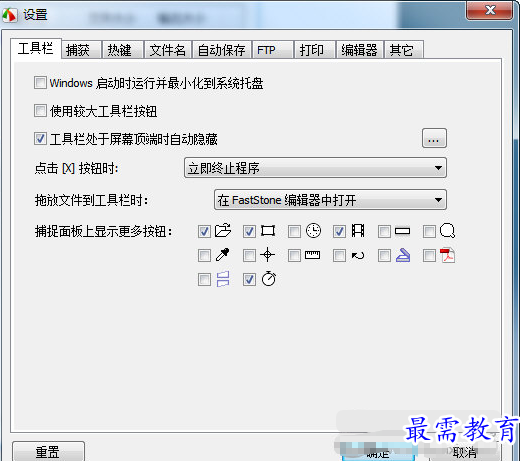Click the 取消 cancel button

(464, 453)
